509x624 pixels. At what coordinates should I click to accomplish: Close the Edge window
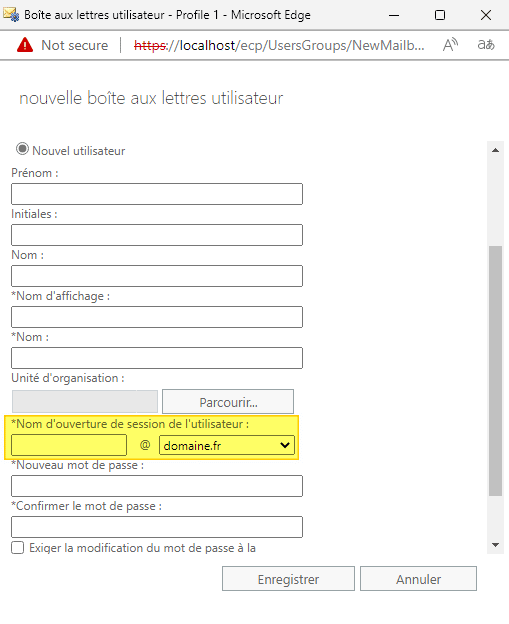coord(486,15)
